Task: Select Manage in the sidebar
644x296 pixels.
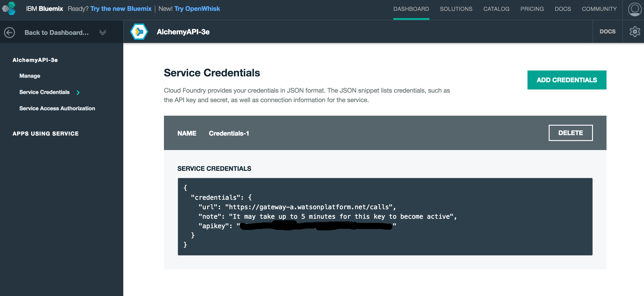Action: [x=30, y=76]
